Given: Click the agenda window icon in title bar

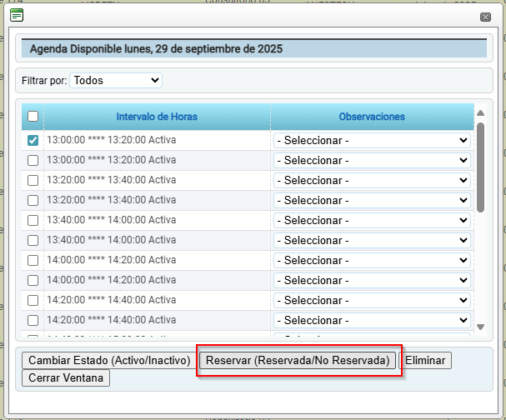Looking at the screenshot, I should point(16,14).
